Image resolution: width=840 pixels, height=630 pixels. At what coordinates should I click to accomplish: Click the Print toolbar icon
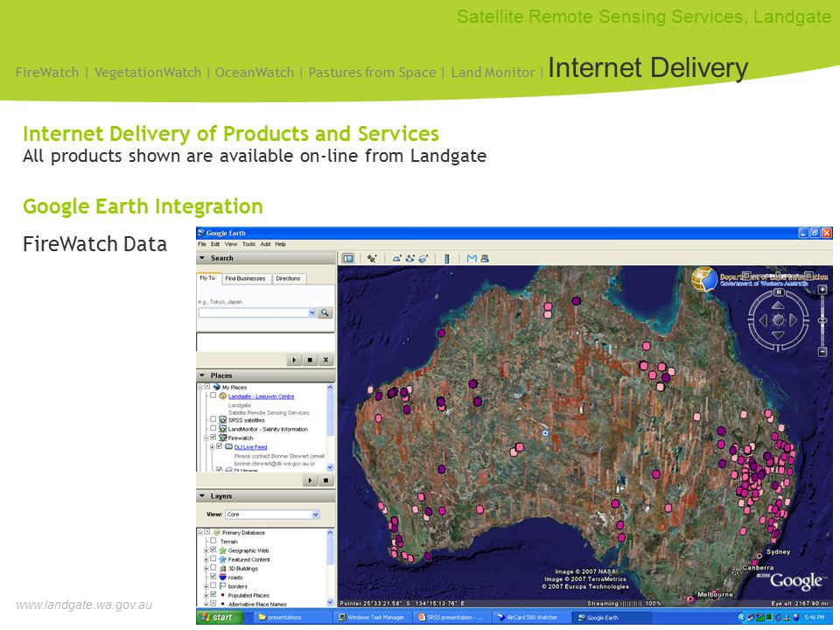[485, 259]
